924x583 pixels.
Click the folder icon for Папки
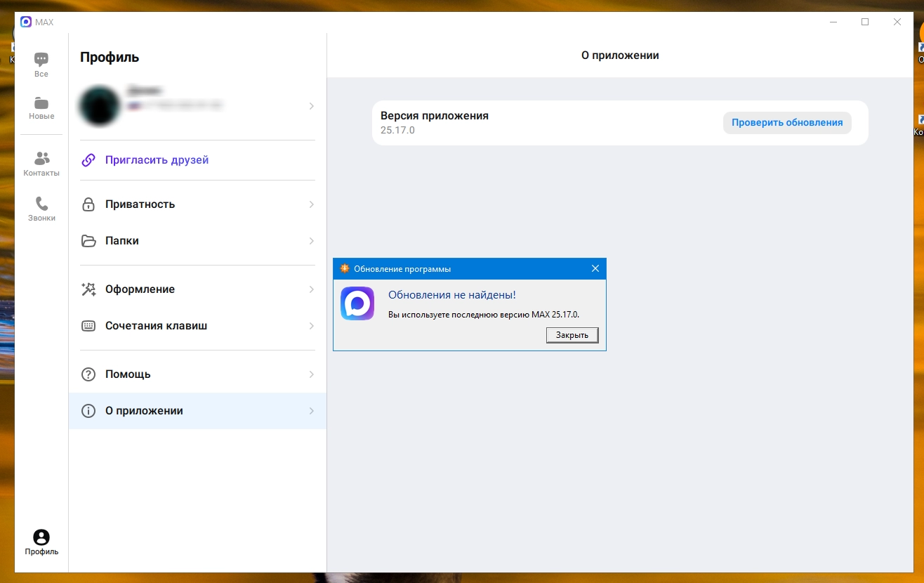(88, 241)
